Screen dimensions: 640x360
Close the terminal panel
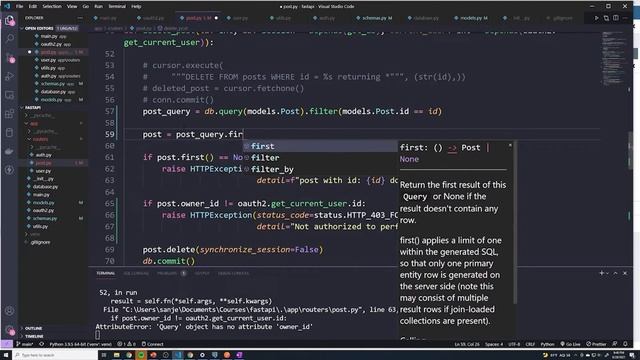[625, 273]
